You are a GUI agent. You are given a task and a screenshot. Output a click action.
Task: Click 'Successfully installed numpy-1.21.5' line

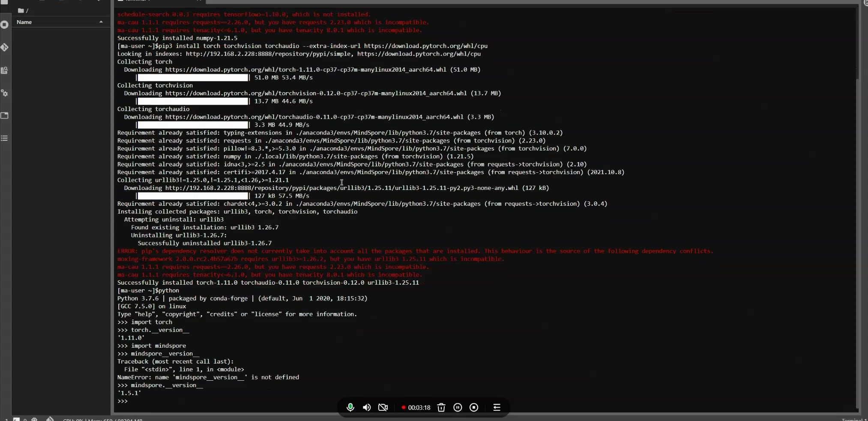(x=177, y=38)
